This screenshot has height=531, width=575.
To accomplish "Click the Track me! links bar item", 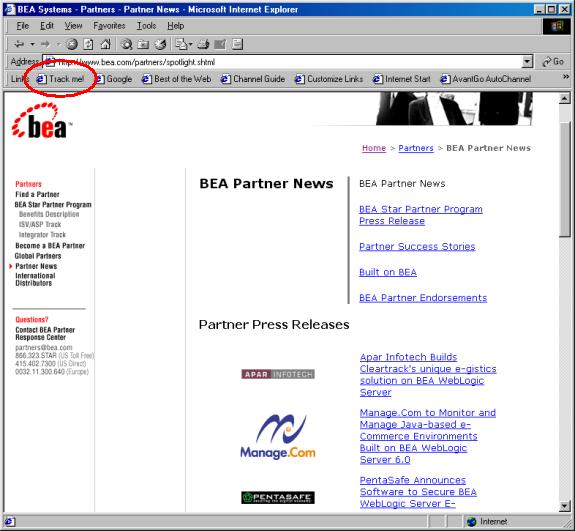I will click(61, 79).
